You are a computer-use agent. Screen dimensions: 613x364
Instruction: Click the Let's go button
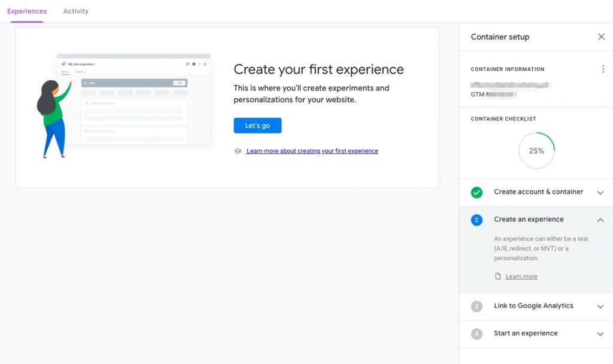coord(257,126)
